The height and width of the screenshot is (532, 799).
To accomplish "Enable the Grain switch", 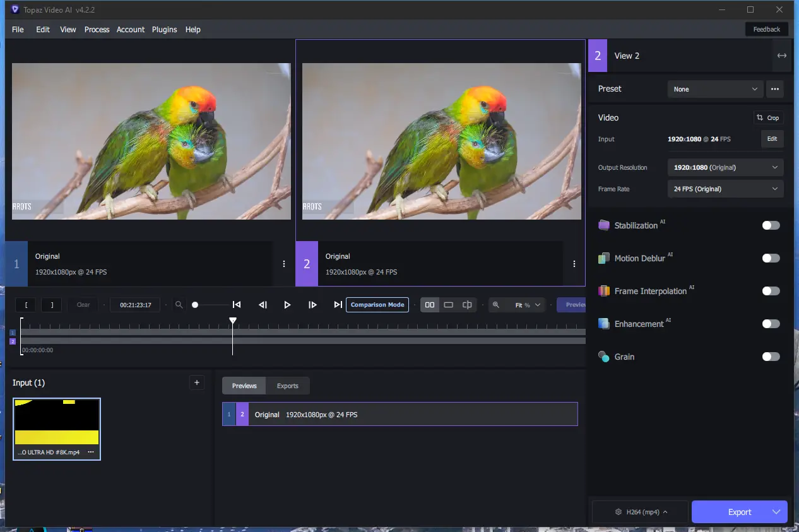I will tap(771, 357).
